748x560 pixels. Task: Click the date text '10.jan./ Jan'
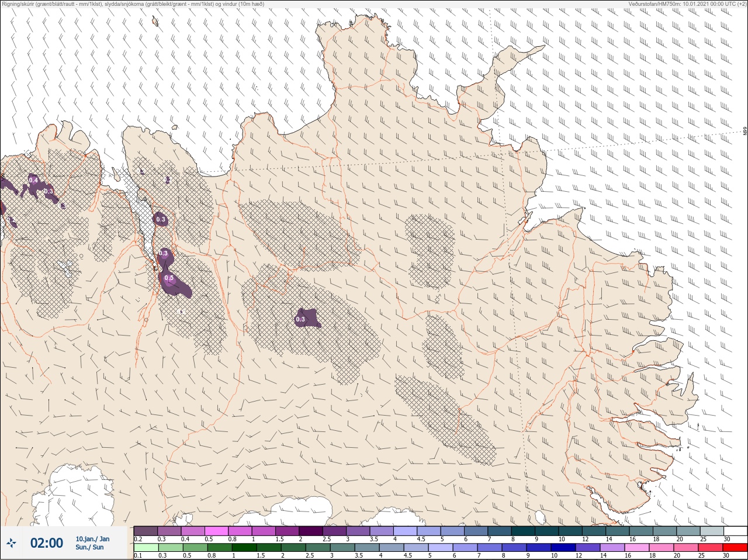tap(92, 539)
